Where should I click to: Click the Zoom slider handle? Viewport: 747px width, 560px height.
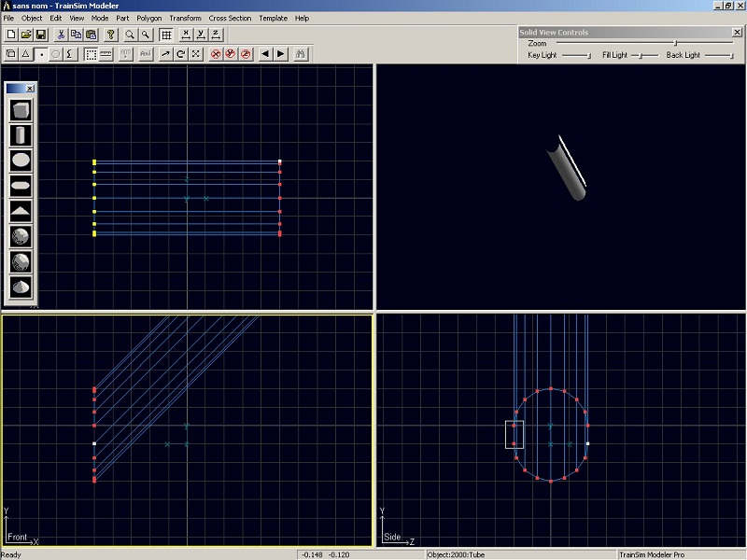click(x=675, y=43)
